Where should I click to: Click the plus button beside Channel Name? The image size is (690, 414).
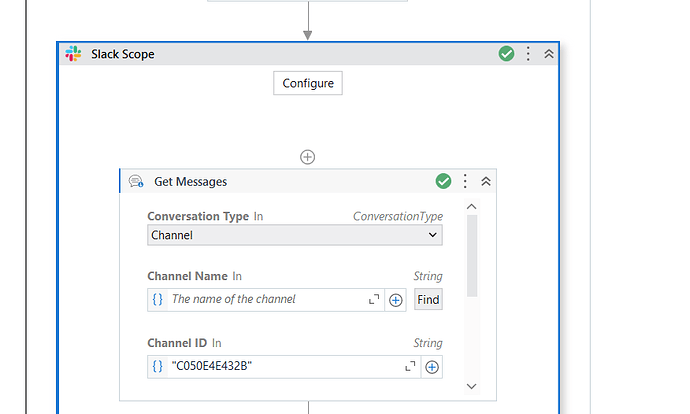[x=396, y=300]
